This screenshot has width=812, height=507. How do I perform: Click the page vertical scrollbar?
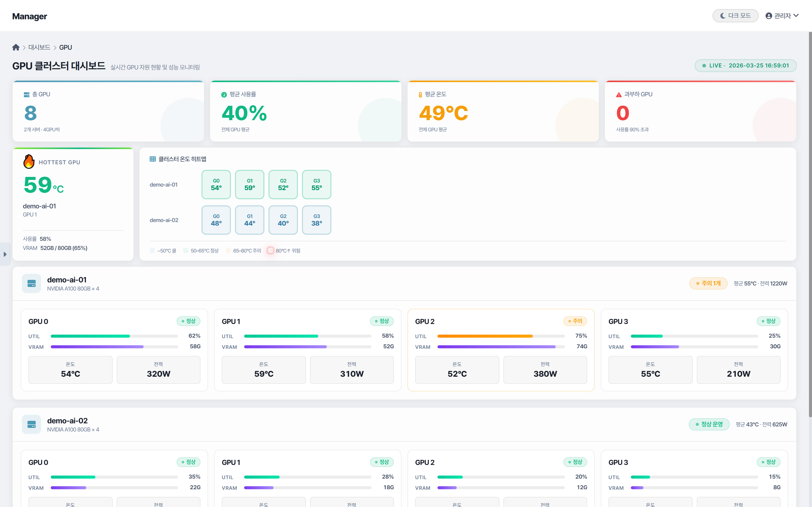[810, 225]
